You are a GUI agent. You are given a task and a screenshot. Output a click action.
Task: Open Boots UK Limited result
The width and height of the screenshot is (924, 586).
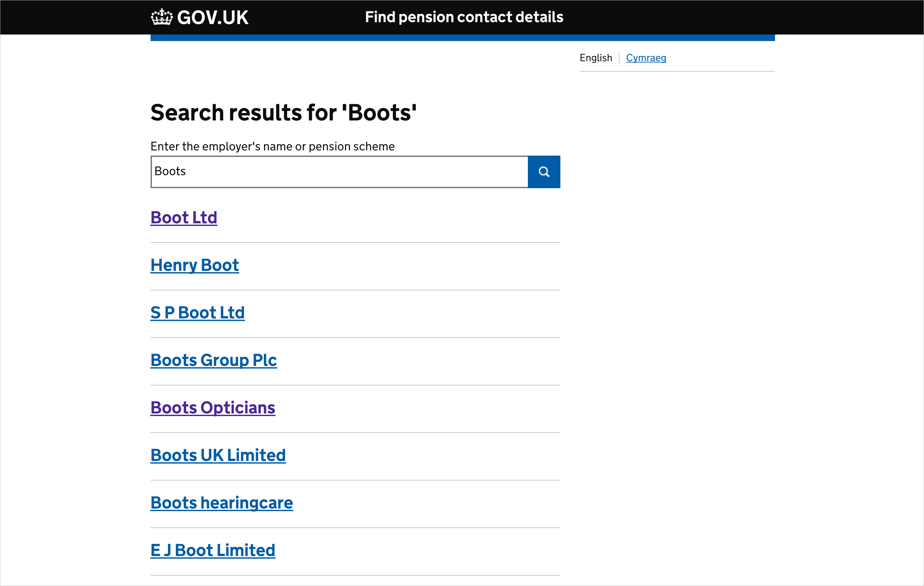click(218, 455)
